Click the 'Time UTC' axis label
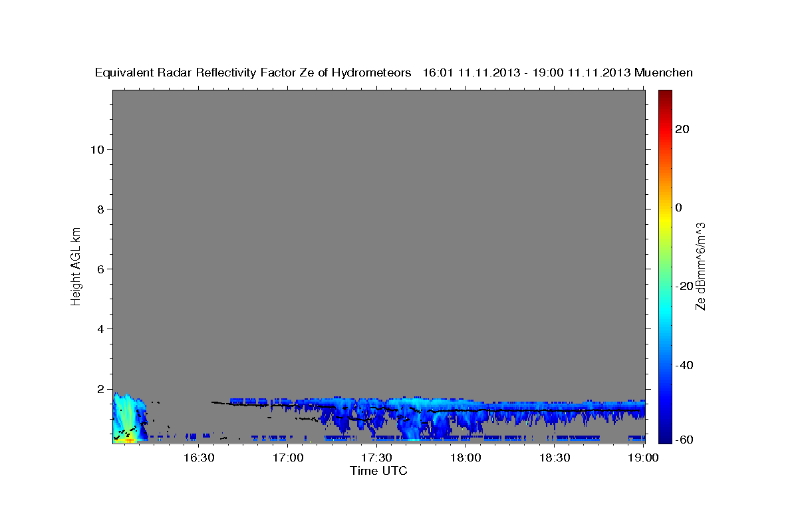Viewport: 798px width, 532px height. [x=378, y=471]
